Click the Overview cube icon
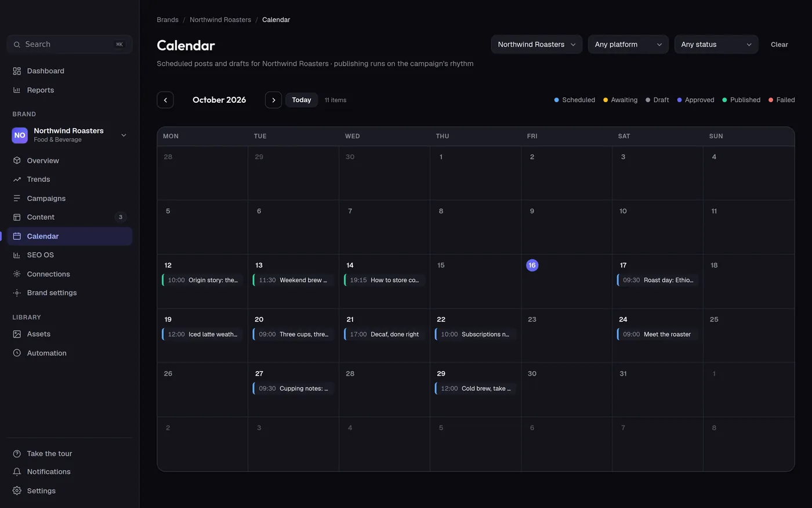Viewport: 812px width, 508px height. click(17, 160)
